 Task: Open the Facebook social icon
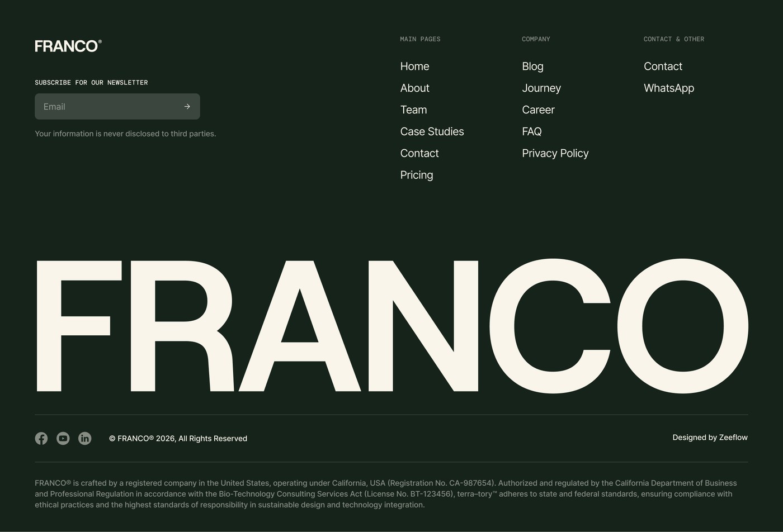click(x=41, y=439)
